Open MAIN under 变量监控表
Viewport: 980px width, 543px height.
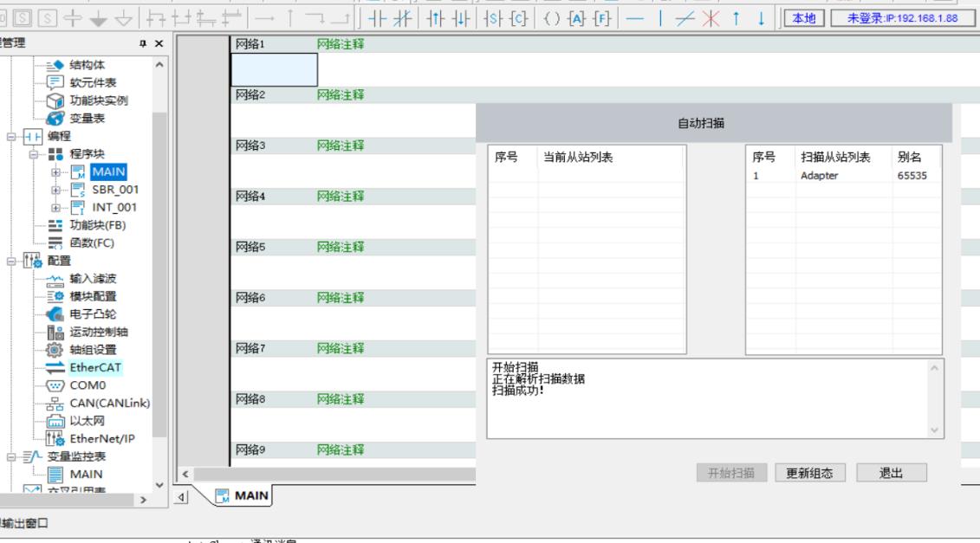pyautogui.click(x=87, y=475)
